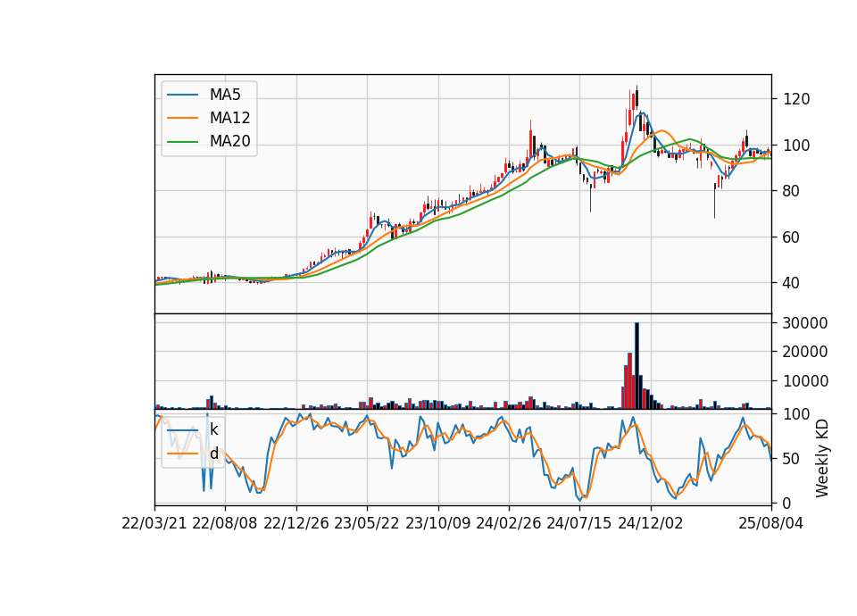Click the orange MA12 legend line sample
This screenshot has width=857, height=616.
(182, 118)
